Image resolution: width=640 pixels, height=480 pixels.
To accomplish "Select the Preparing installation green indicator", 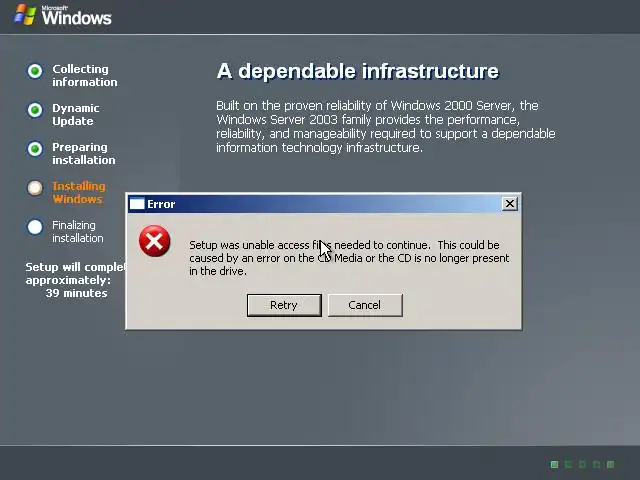I will coord(35,149).
